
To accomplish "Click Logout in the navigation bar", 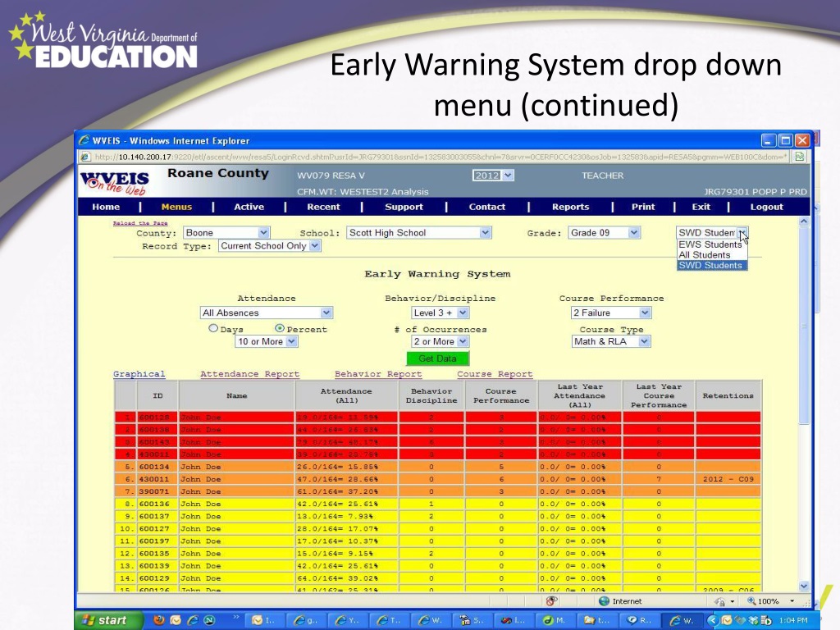I will [767, 207].
